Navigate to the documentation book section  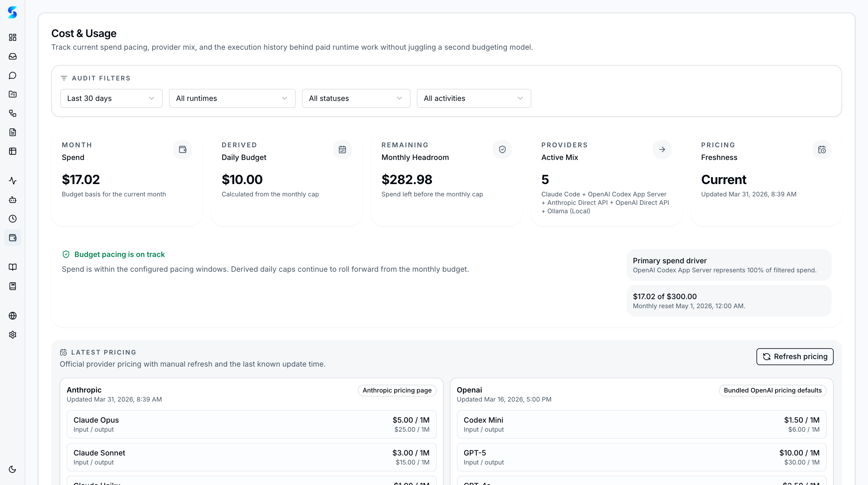tap(12, 267)
